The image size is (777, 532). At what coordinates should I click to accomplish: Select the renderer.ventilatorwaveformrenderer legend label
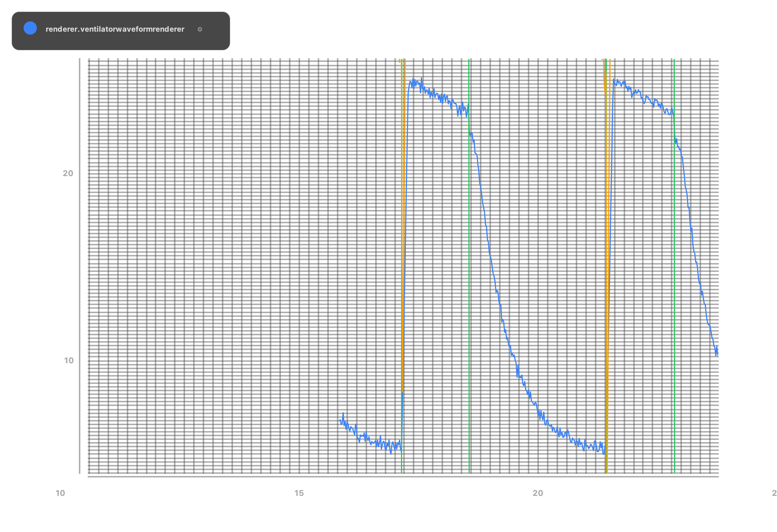pos(115,29)
